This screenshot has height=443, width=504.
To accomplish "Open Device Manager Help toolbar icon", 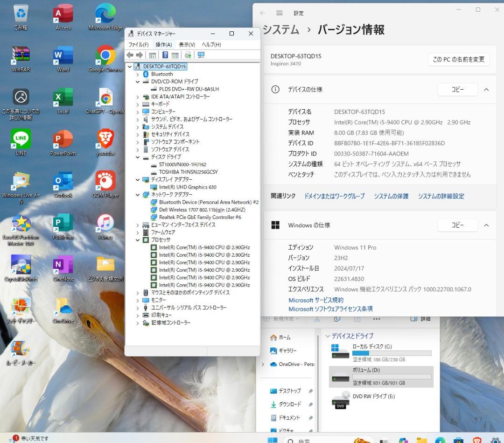I will click(165, 55).
